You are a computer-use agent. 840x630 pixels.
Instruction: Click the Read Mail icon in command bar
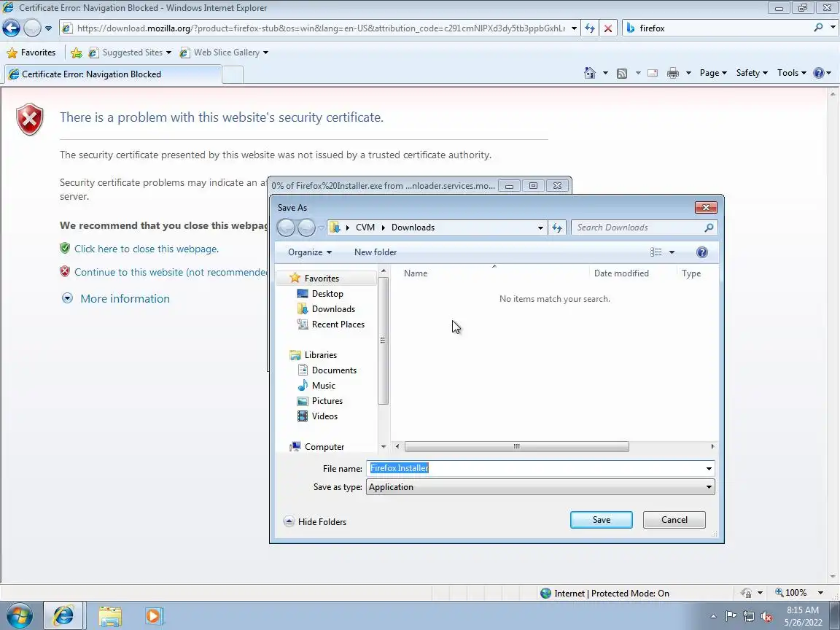pos(653,74)
